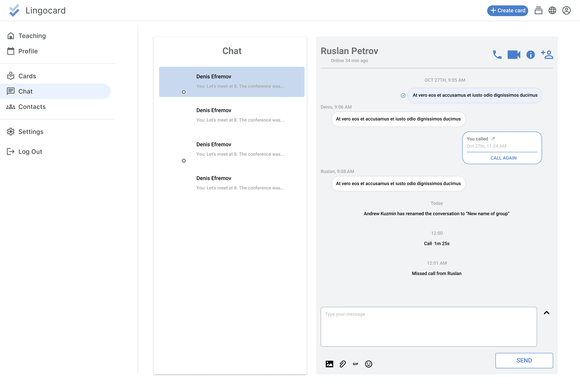Click the OCT 27TH, 9:05 AM timestamp
The height and width of the screenshot is (392, 580).
[445, 80]
